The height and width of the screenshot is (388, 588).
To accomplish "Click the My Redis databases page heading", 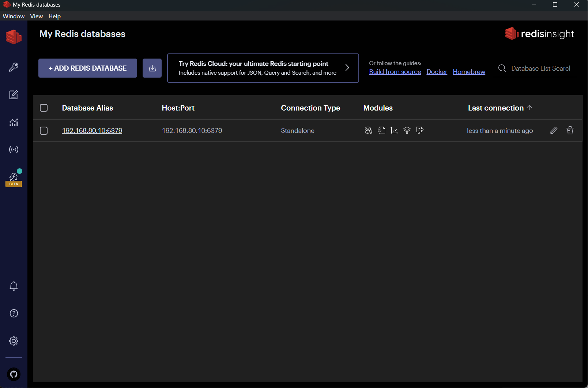I will coord(82,34).
